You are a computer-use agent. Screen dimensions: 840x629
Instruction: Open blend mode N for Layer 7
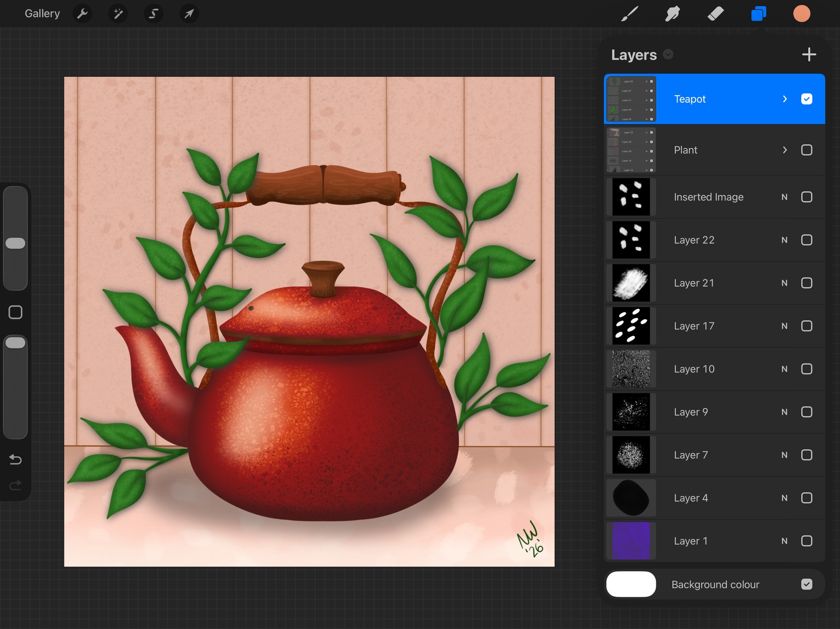tap(785, 455)
